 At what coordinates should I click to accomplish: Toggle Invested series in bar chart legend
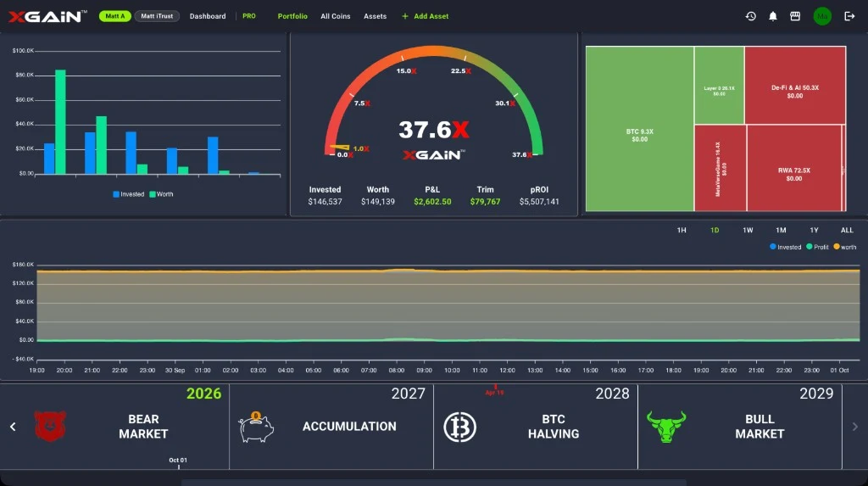pos(129,194)
